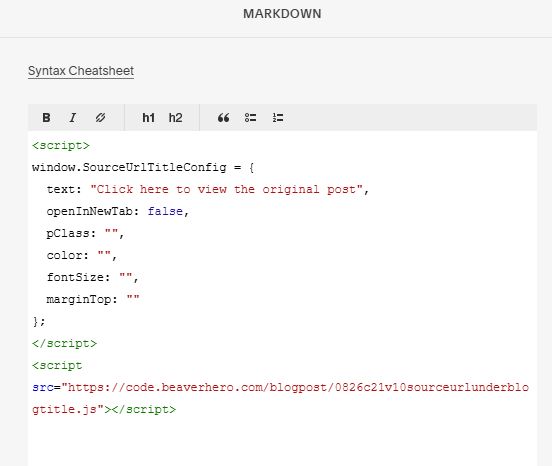Click the gtitle.js"></script> line
Image resolution: width=552 pixels, height=466 pixels.
pos(104,409)
